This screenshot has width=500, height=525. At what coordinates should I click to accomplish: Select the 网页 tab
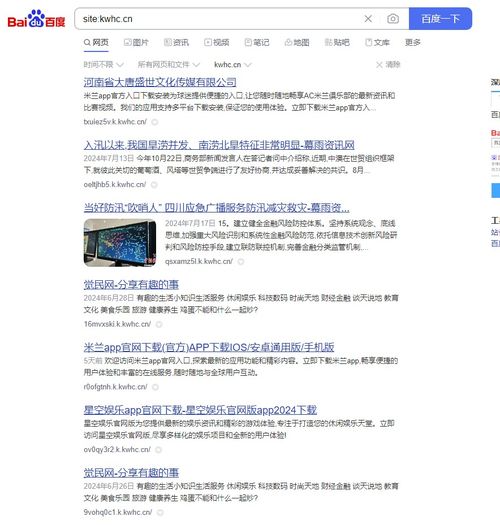(96, 43)
